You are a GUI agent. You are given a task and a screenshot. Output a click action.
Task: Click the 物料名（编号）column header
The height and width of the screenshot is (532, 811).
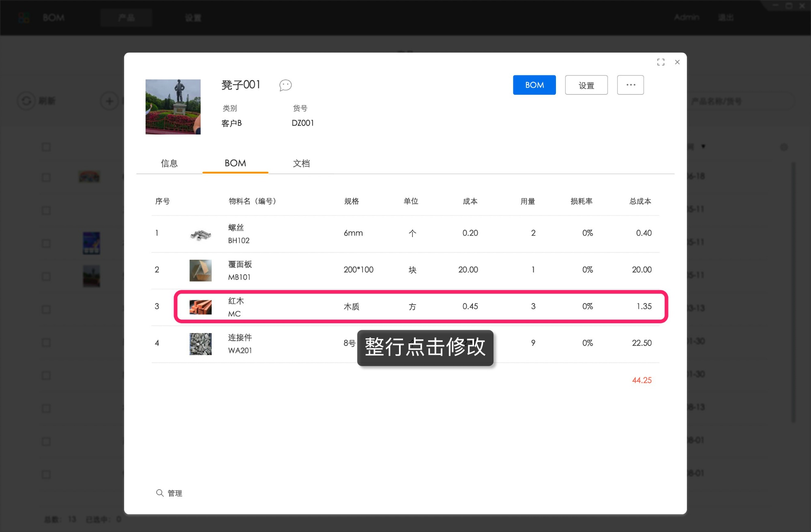[253, 201]
